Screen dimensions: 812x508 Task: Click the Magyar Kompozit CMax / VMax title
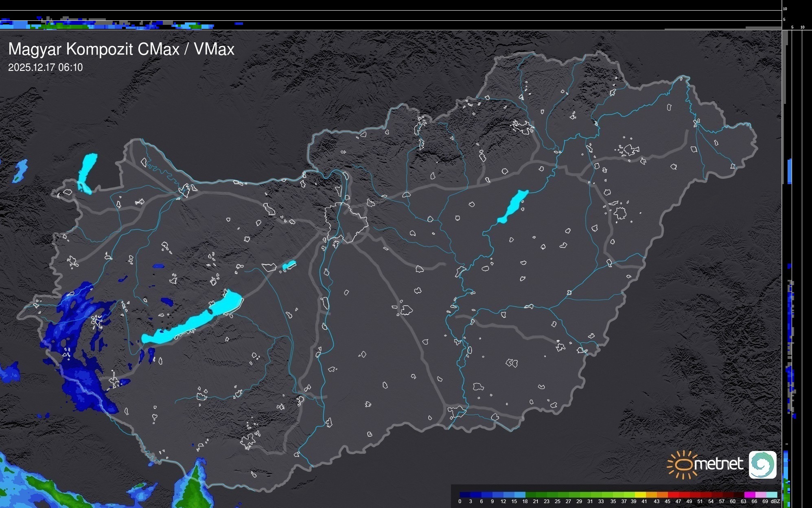(121, 49)
